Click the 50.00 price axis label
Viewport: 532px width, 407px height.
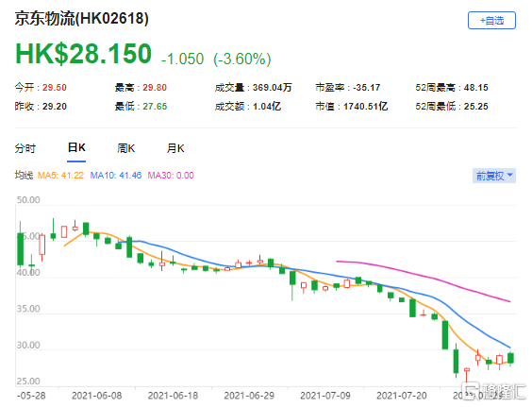[x=28, y=200]
